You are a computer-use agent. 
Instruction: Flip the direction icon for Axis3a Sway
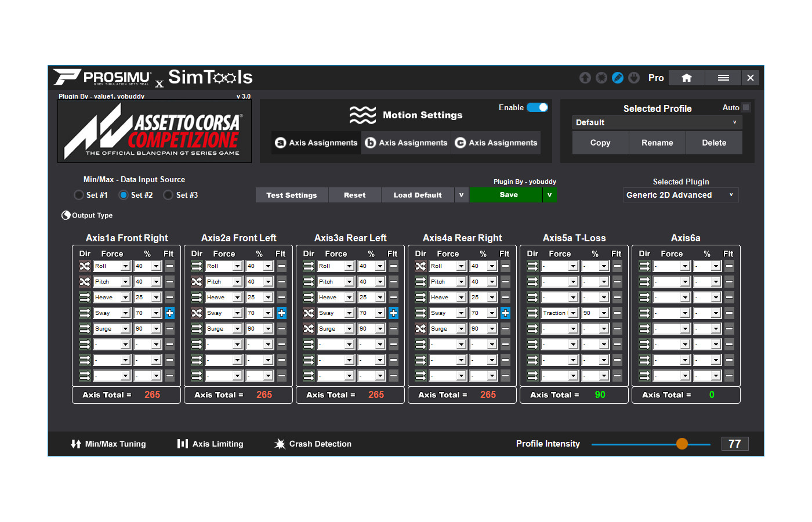tap(309, 313)
